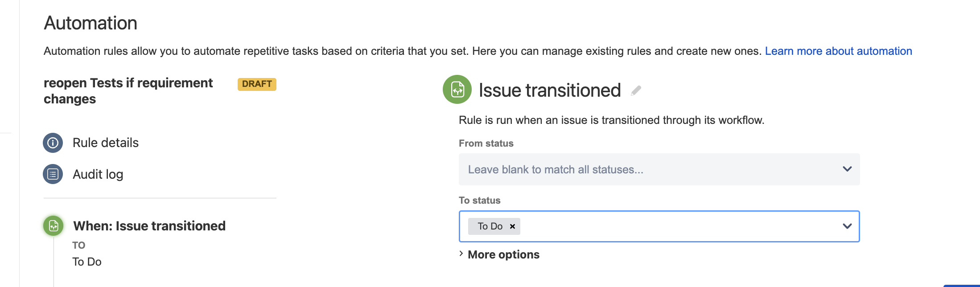This screenshot has height=287, width=980.
Task: Click the To Do summary under trigger
Action: tap(87, 262)
